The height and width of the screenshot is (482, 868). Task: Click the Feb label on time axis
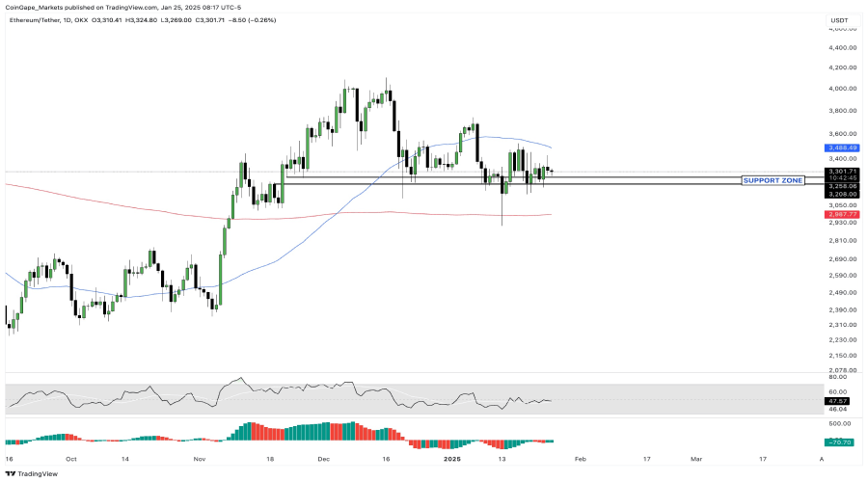[x=581, y=459]
